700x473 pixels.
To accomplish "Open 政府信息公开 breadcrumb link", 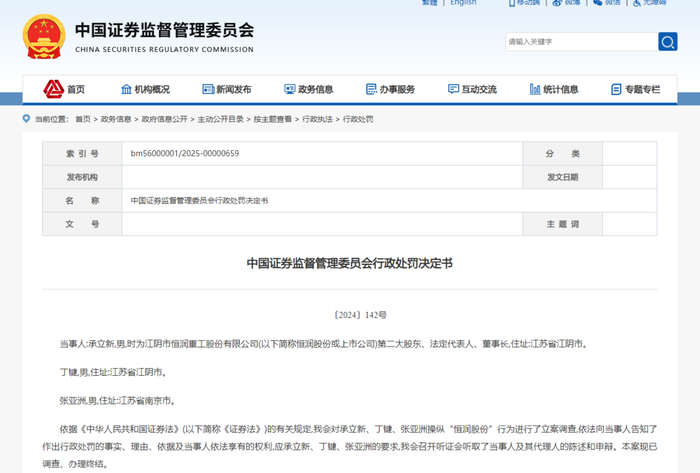I will 165,119.
